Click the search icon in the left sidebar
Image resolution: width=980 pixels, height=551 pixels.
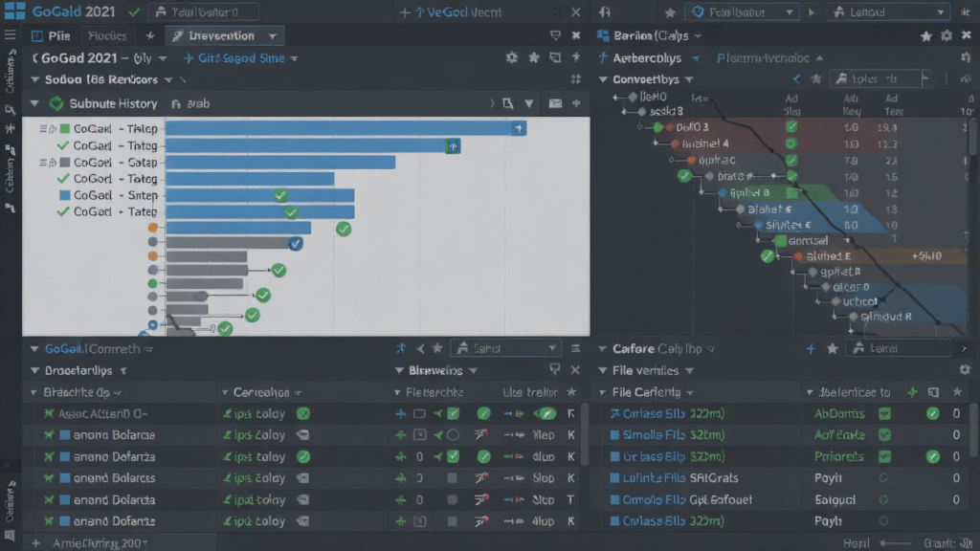pyautogui.click(x=10, y=110)
